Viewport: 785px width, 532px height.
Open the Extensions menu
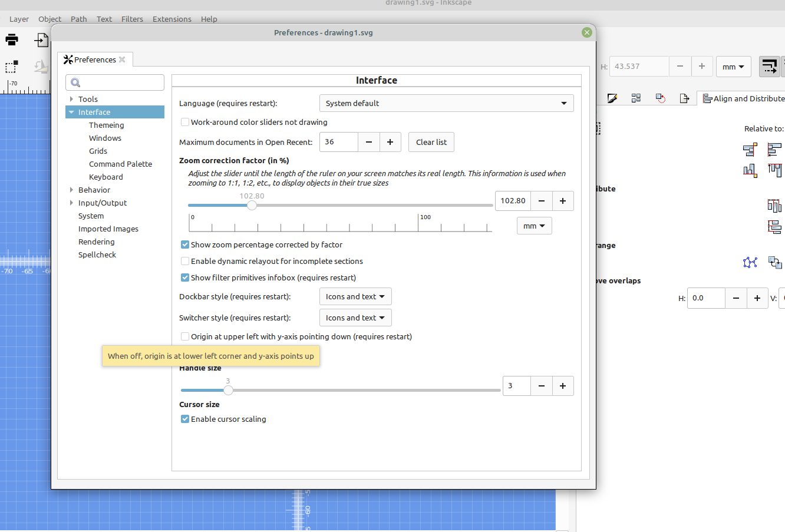pyautogui.click(x=172, y=19)
